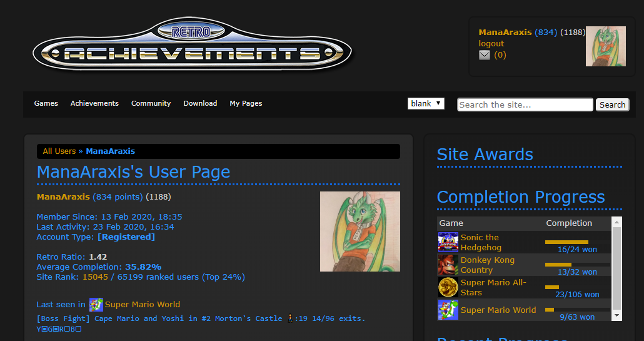Click ManaAraxis name under User Page heading
644x341 pixels.
[x=63, y=197]
